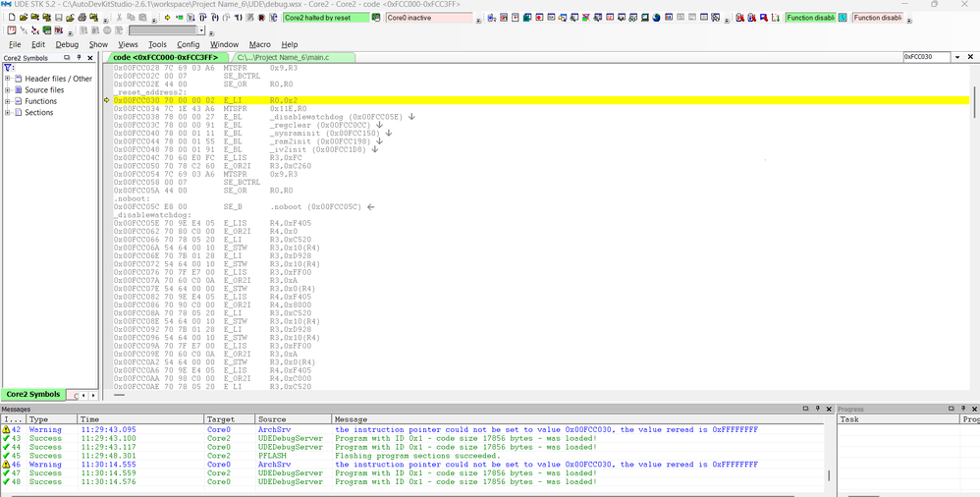
Task: Click the Core0 inactive status field
Action: pyautogui.click(x=429, y=18)
